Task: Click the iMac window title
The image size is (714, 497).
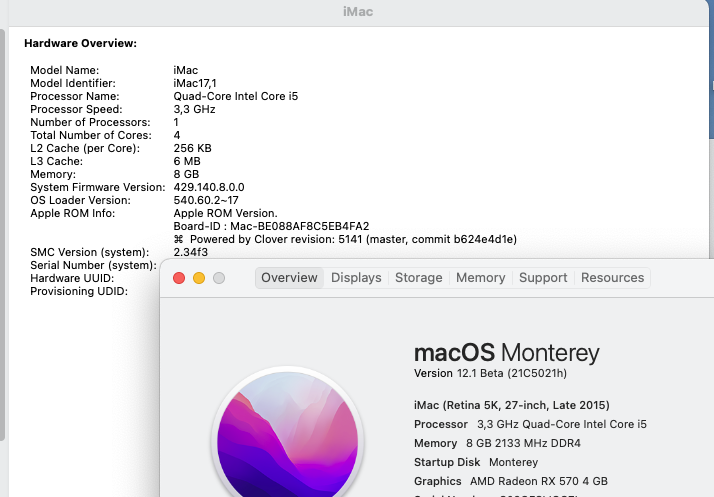Action: (358, 11)
